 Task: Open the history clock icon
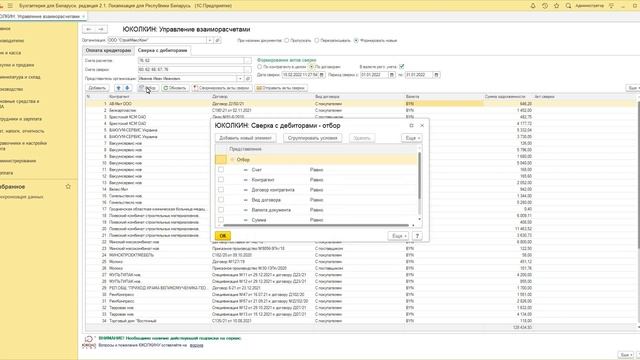coord(545,6)
